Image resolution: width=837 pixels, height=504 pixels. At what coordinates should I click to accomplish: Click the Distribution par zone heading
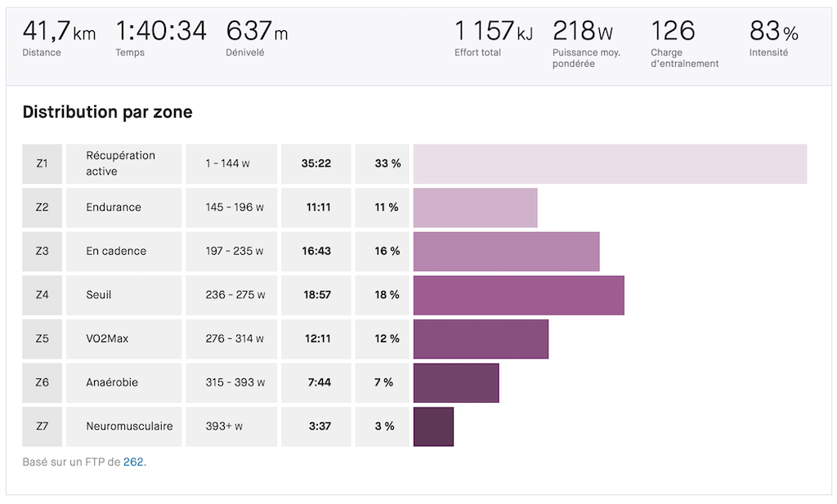coord(107,112)
